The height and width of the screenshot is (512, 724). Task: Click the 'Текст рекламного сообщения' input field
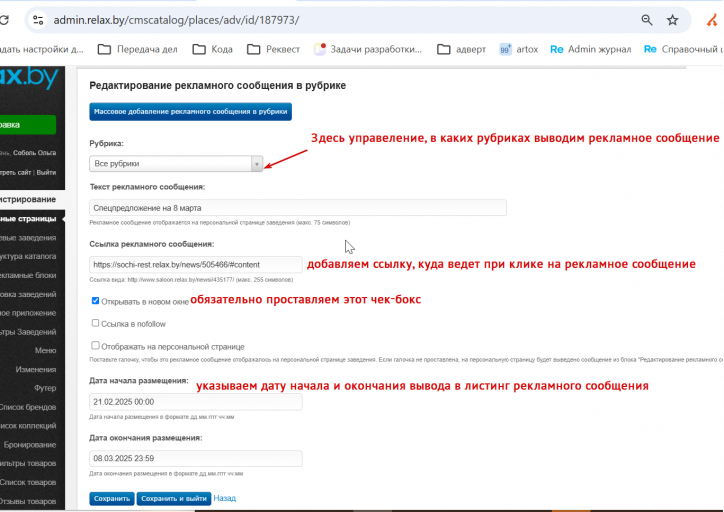tap(298, 208)
